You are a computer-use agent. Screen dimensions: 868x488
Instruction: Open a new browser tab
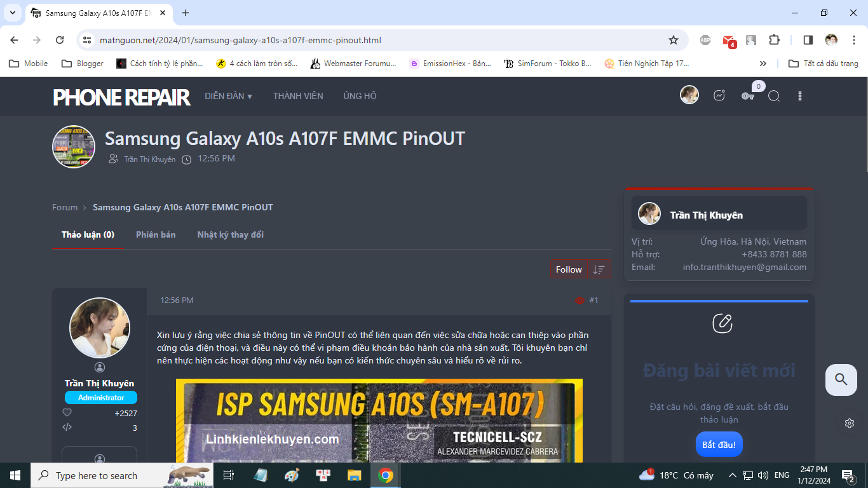(186, 13)
